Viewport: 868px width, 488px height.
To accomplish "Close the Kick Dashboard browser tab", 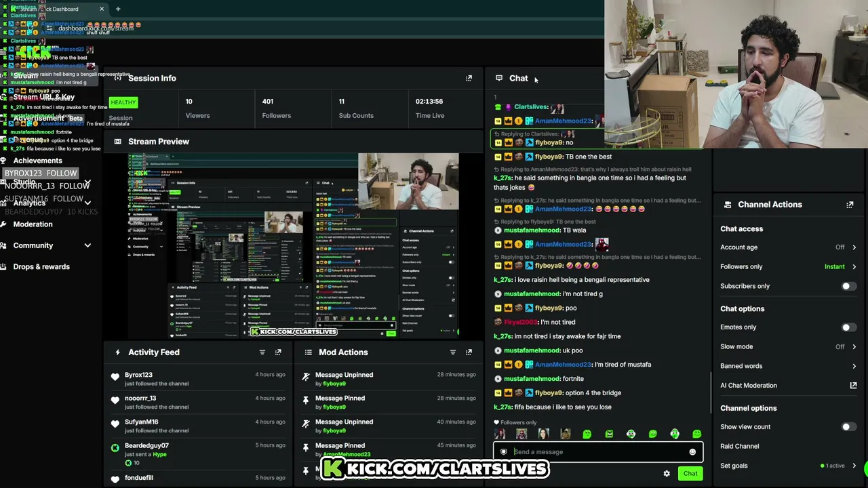I will 102,9.
